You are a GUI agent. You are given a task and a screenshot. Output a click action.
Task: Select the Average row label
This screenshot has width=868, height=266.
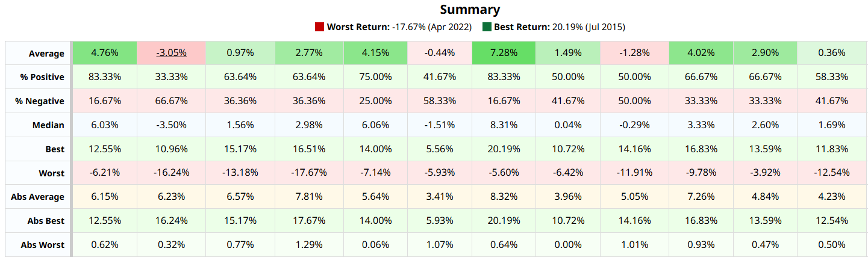coord(46,54)
